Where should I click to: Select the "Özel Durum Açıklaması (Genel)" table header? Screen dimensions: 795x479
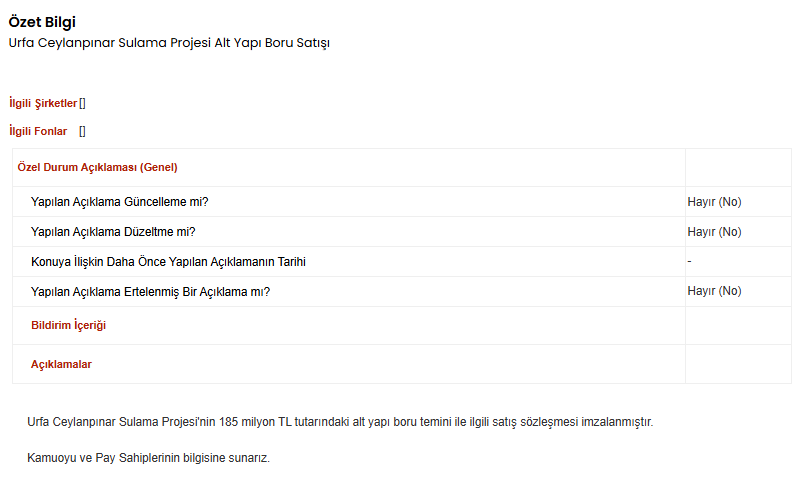(97, 167)
